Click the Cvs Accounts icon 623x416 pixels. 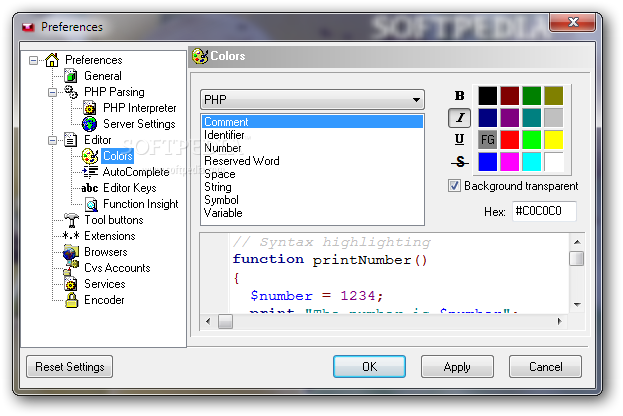pyautogui.click(x=71, y=268)
